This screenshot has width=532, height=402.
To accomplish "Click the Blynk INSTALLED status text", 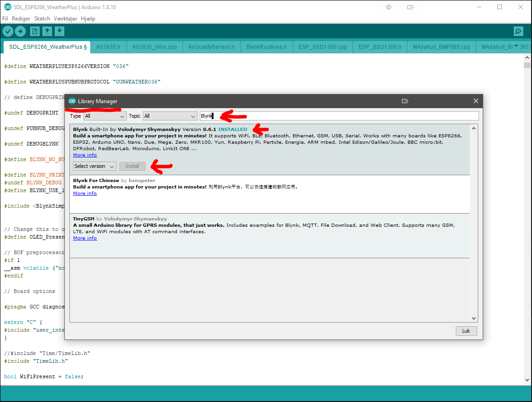I will [233, 129].
